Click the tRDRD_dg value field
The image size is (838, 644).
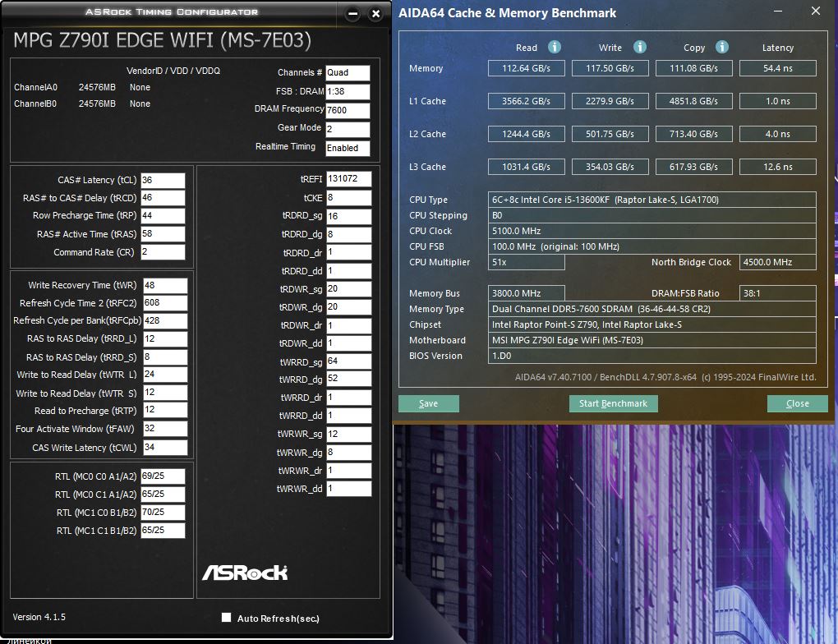349,235
